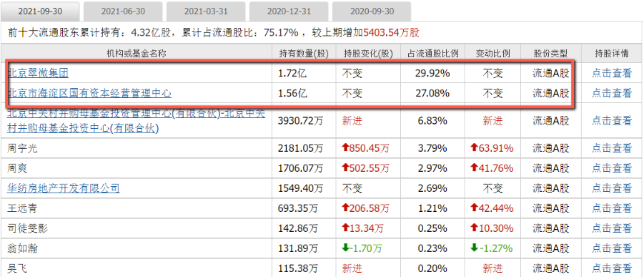View the 2020-09-30 tab
Image resolution: width=644 pixels, height=277 pixels.
tap(372, 11)
